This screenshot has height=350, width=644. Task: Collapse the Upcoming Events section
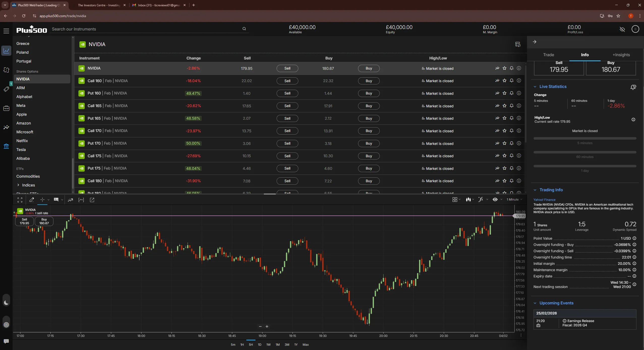(535, 303)
